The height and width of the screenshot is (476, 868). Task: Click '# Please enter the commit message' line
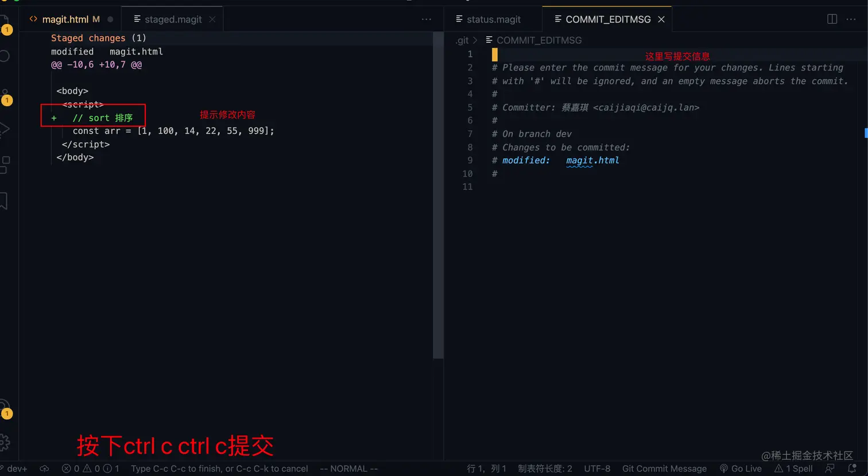coord(668,68)
